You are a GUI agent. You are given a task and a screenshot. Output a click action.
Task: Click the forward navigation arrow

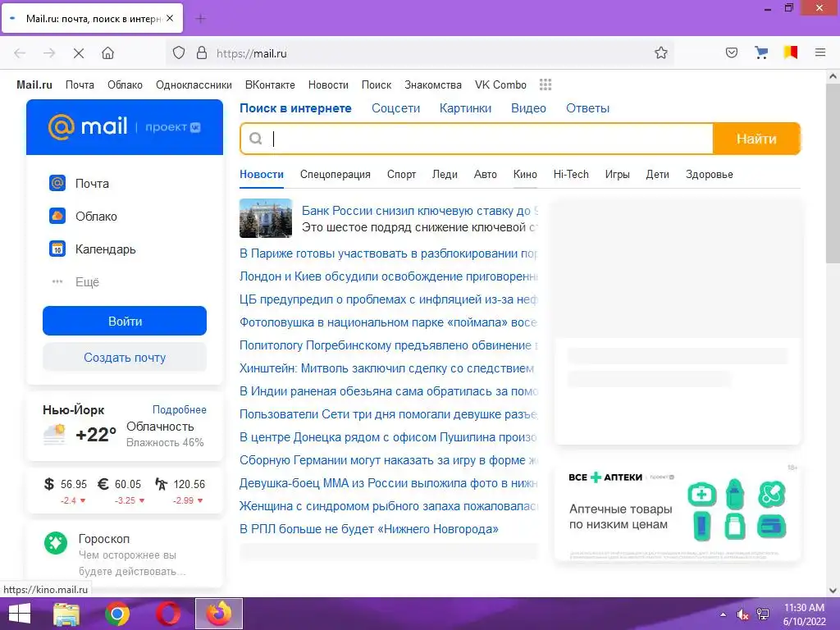(x=49, y=53)
